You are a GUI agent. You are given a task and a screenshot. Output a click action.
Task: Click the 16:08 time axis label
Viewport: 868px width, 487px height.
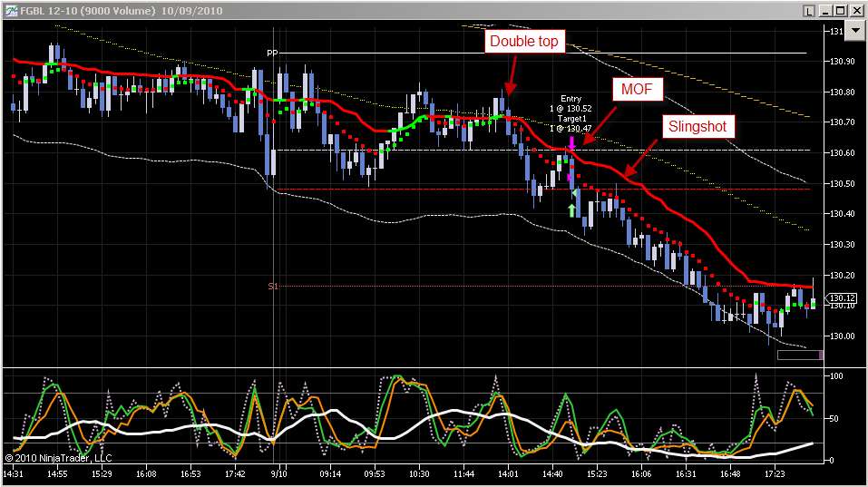tap(146, 473)
